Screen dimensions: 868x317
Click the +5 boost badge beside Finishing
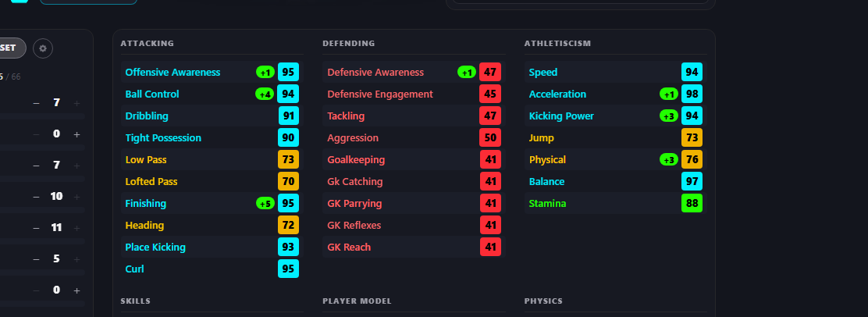click(x=265, y=203)
